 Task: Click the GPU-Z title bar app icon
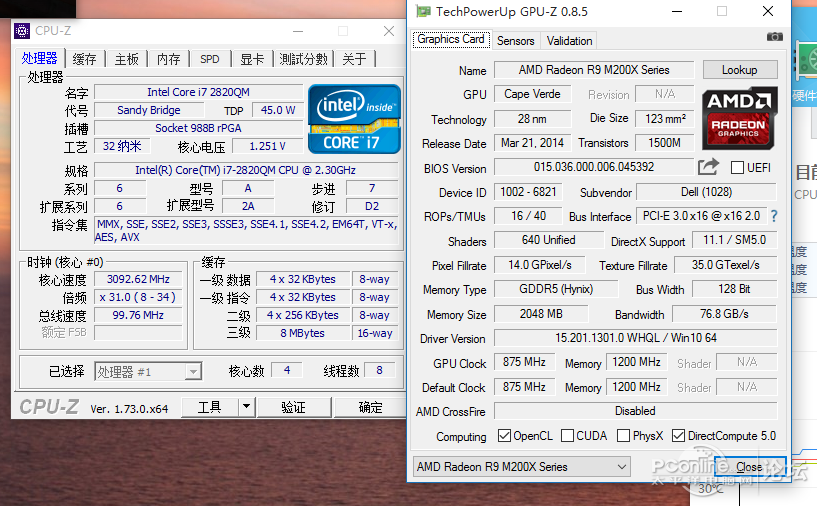point(423,11)
